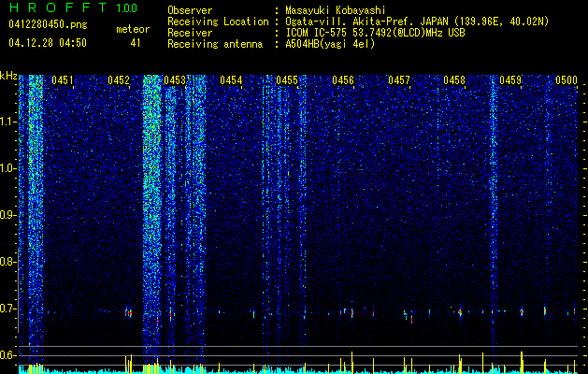588x374 pixels.
Task: Click the 0455 time marker
Action: click(x=287, y=80)
